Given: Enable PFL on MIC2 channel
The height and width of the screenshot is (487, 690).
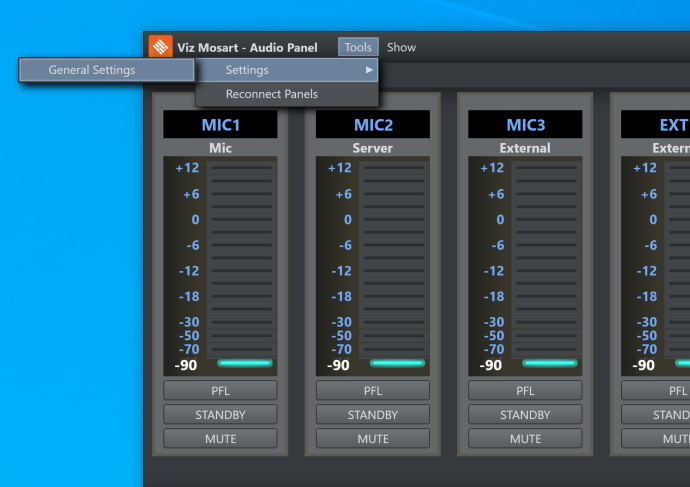Looking at the screenshot, I should tap(373, 391).
